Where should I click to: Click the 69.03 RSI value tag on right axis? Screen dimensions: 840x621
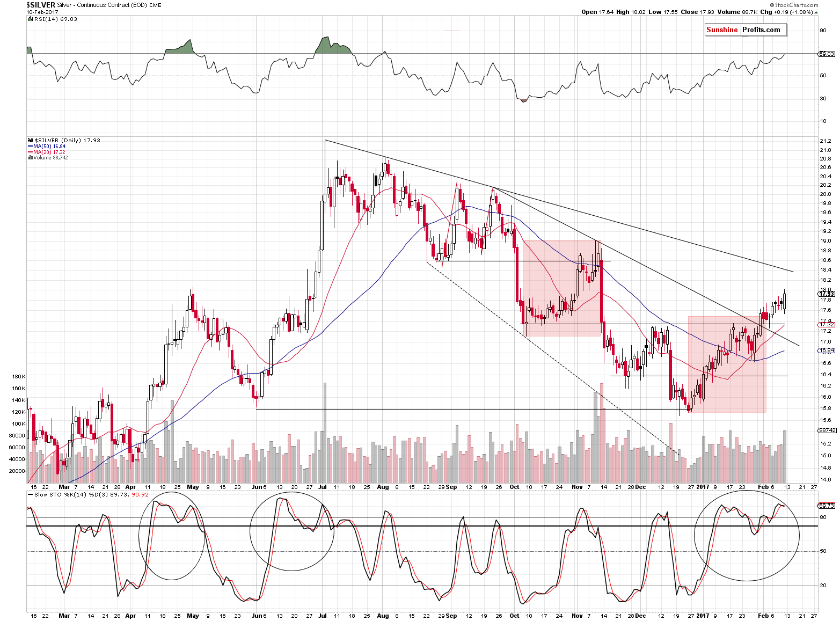[x=827, y=54]
